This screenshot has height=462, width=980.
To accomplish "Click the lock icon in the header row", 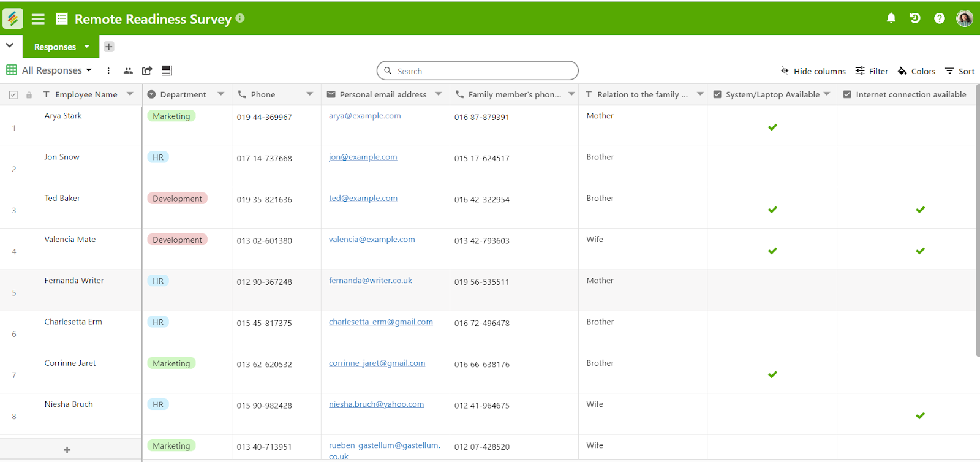I will point(29,95).
